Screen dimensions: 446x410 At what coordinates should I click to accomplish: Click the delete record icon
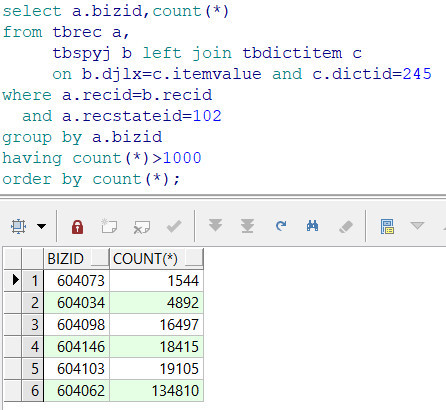point(141,227)
